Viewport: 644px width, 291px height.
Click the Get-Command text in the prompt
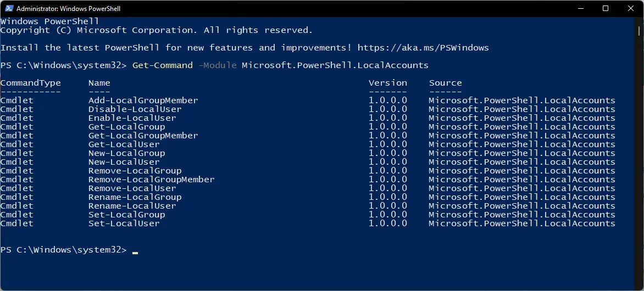pos(162,65)
